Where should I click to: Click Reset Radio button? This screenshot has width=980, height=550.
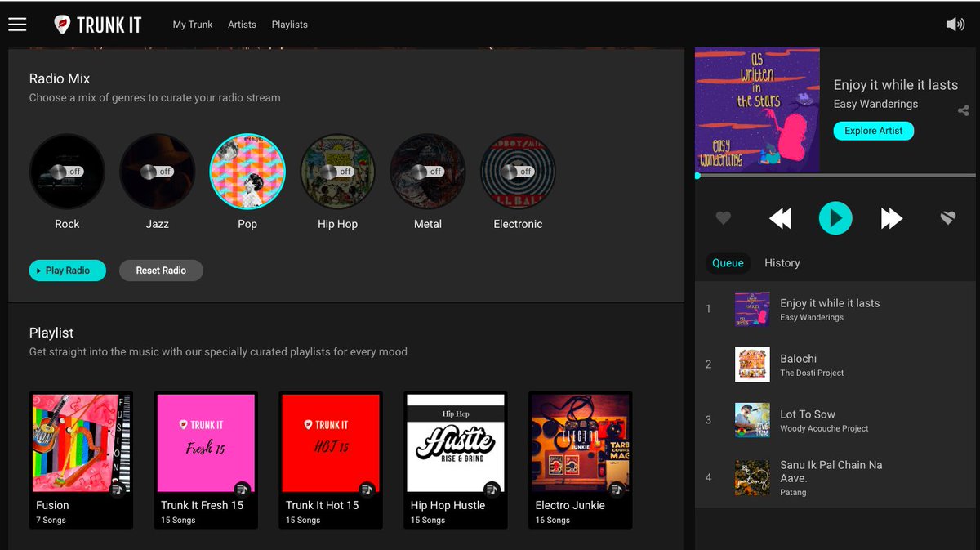coord(161,271)
